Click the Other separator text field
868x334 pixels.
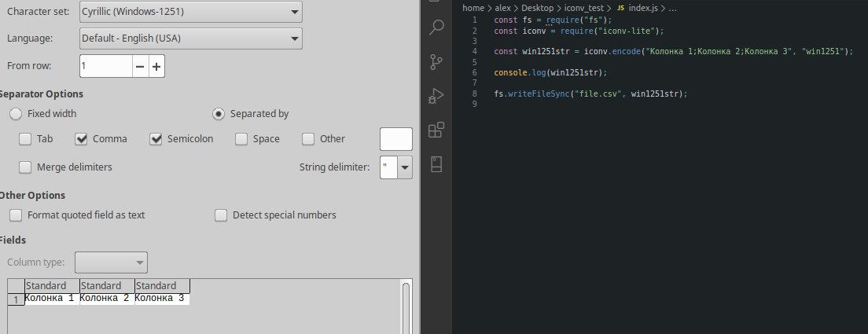click(x=395, y=139)
